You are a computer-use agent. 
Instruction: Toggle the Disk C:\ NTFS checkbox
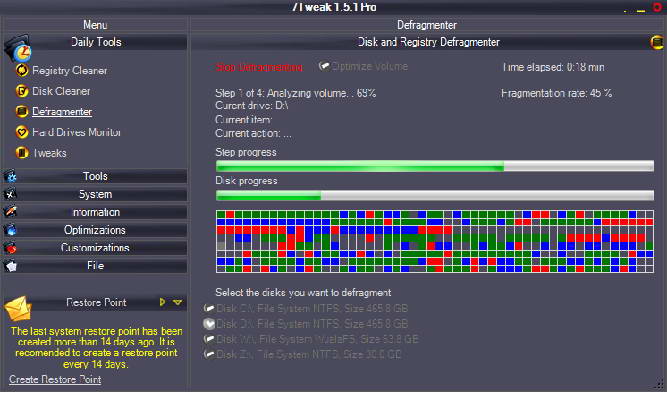click(209, 308)
